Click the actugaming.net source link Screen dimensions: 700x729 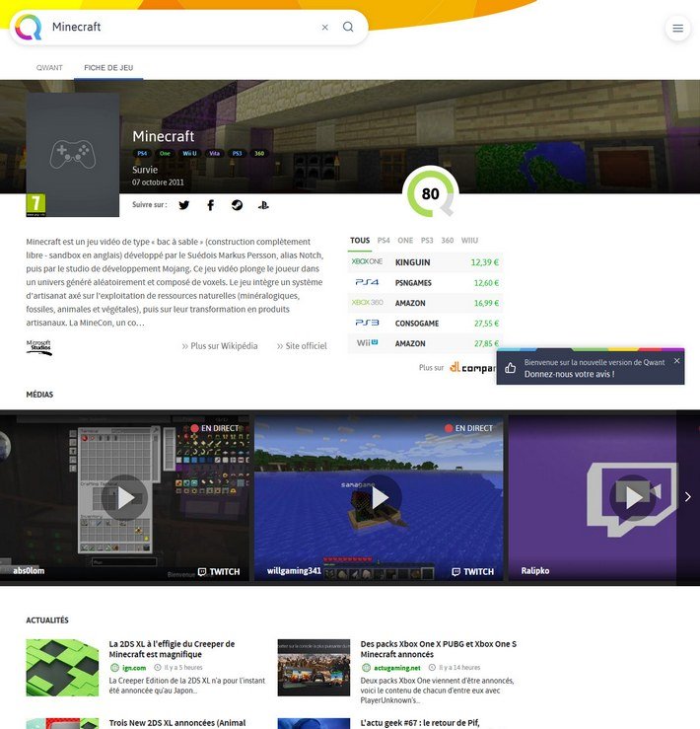[x=397, y=668]
